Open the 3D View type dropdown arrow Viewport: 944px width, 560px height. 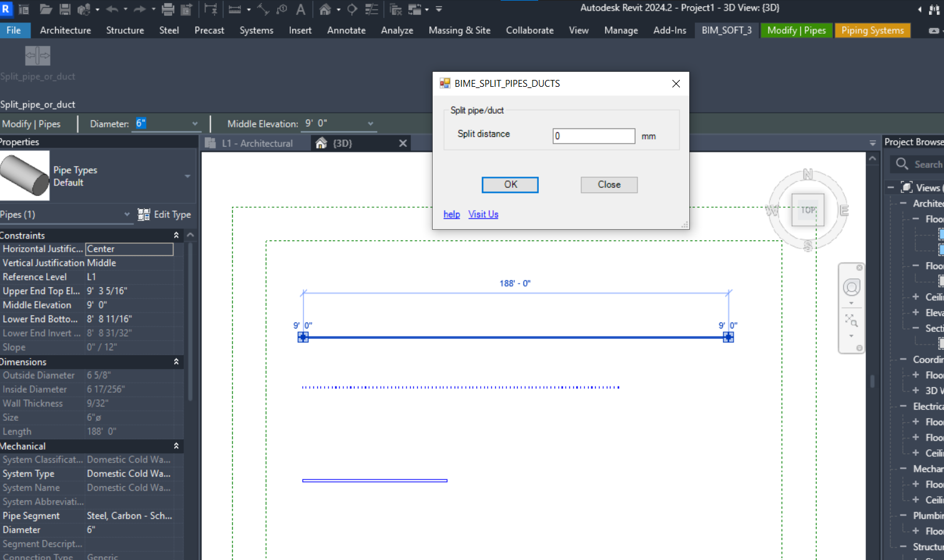pos(338,9)
